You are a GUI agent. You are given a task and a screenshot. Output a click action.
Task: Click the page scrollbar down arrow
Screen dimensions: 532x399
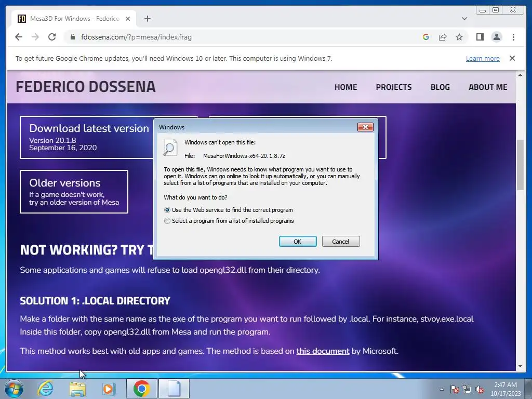[520, 366]
